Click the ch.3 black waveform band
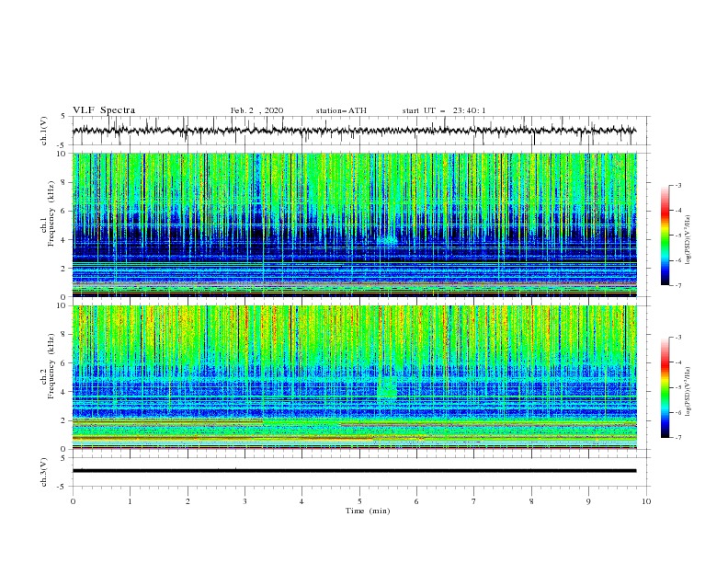 [354, 471]
